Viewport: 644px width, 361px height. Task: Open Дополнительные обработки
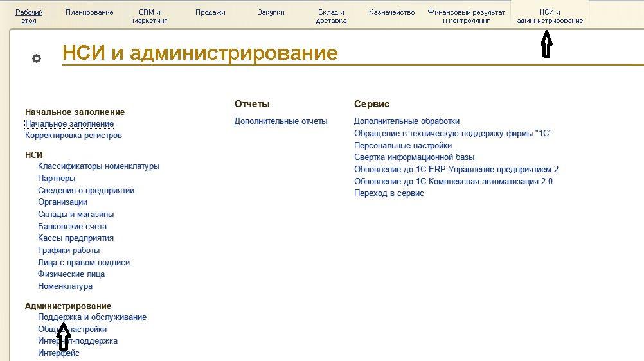click(407, 121)
